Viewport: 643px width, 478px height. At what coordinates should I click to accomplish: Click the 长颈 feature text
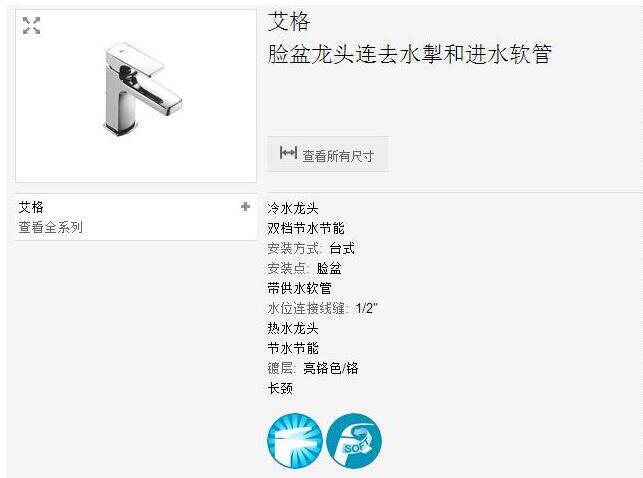[280, 388]
